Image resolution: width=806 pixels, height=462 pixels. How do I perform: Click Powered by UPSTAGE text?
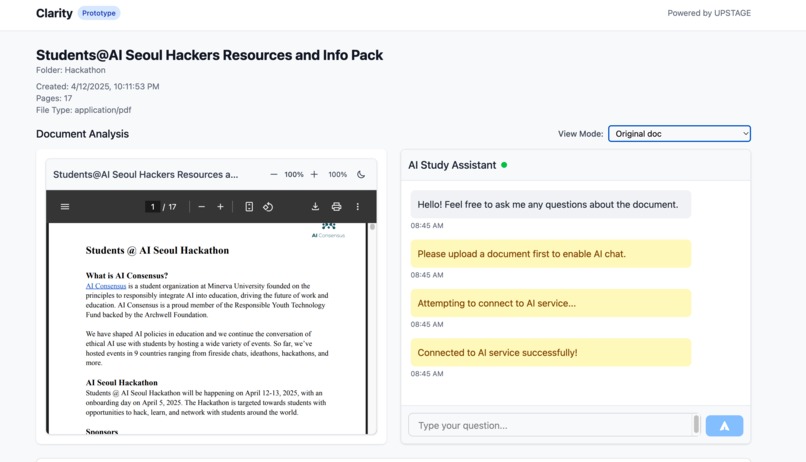click(709, 13)
